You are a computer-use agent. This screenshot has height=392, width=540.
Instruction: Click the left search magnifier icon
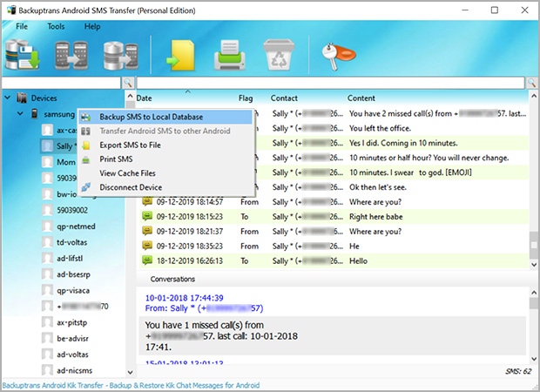(128, 83)
